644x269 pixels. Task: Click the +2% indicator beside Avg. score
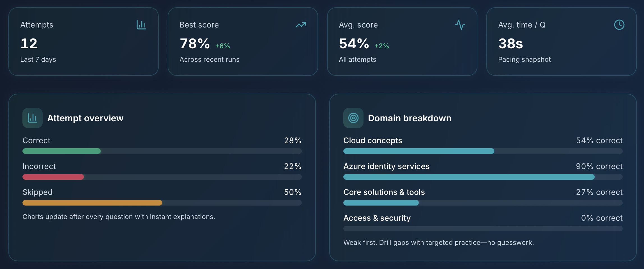pyautogui.click(x=382, y=45)
